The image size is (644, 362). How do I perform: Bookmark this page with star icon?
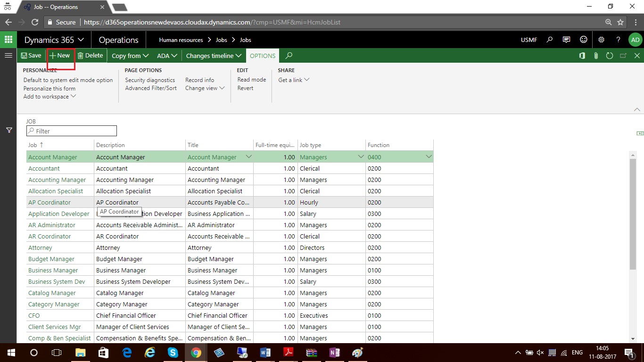coord(620,22)
